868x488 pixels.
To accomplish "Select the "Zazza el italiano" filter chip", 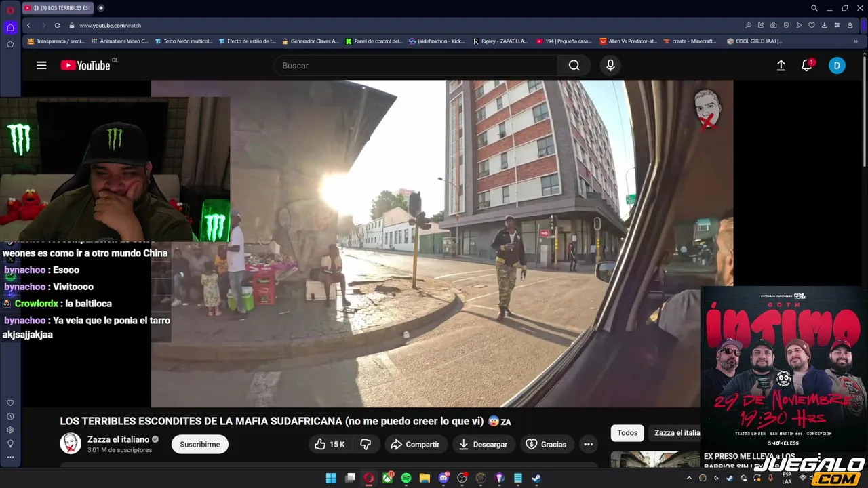I will 677,432.
